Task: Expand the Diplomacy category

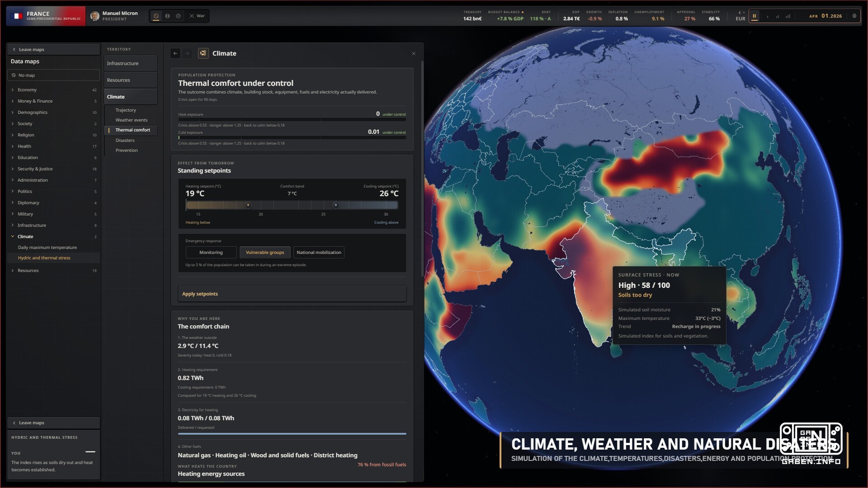Action: pyautogui.click(x=54, y=203)
